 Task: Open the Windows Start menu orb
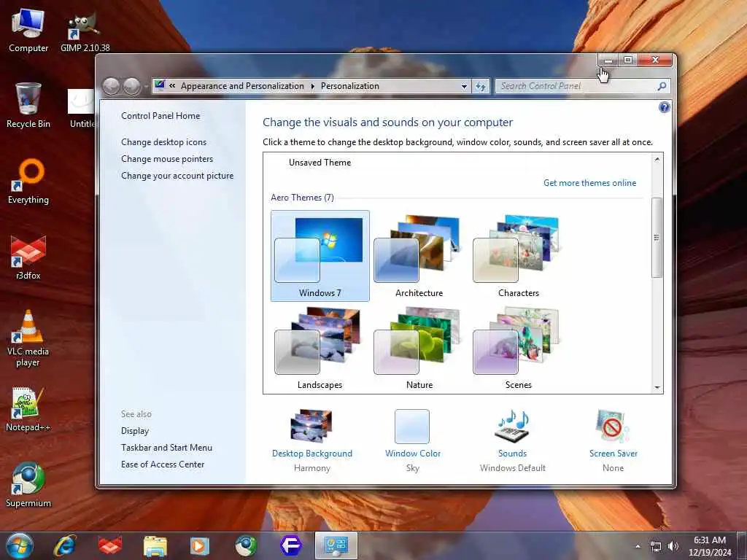[x=20, y=545]
